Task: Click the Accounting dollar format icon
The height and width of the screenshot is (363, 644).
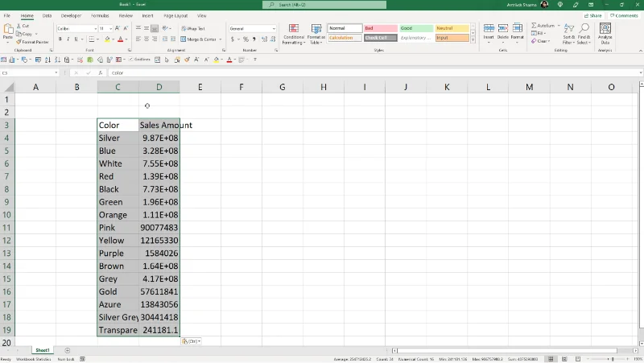Action: point(233,39)
